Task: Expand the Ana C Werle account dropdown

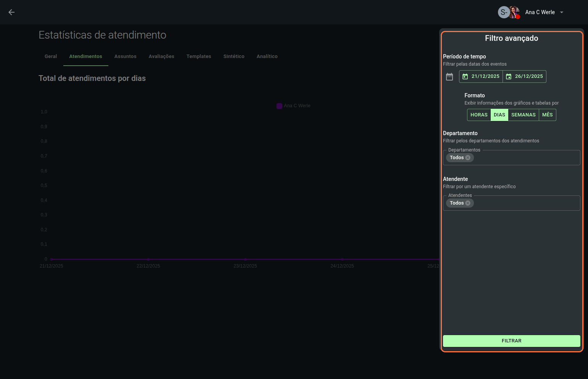Action: 561,12
